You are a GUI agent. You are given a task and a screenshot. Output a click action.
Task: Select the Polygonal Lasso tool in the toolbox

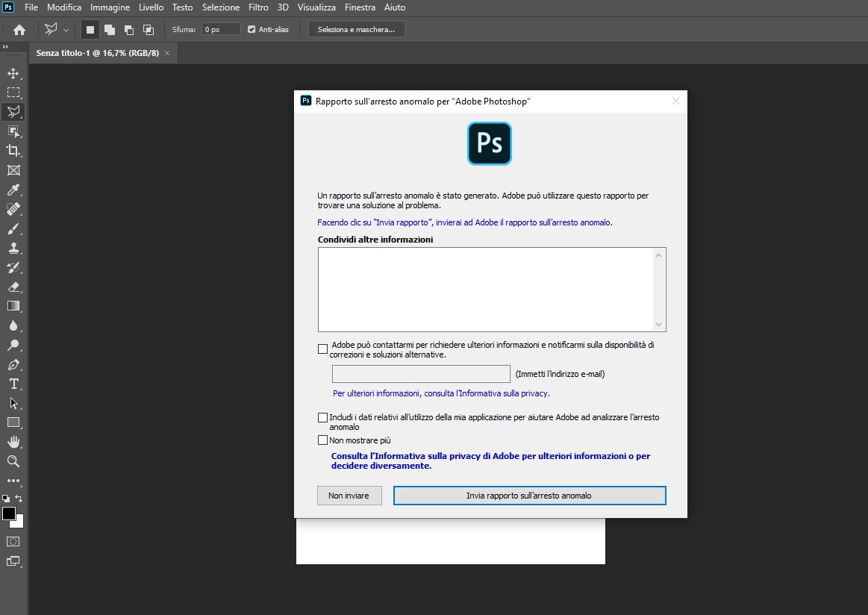click(13, 112)
